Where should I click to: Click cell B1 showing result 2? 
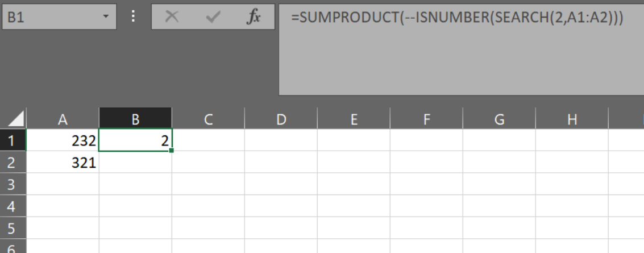[x=135, y=140]
